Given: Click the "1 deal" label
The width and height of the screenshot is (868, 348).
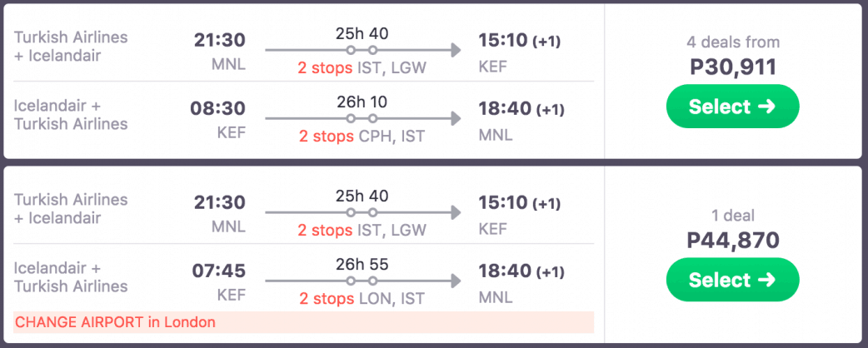Looking at the screenshot, I should (x=732, y=216).
